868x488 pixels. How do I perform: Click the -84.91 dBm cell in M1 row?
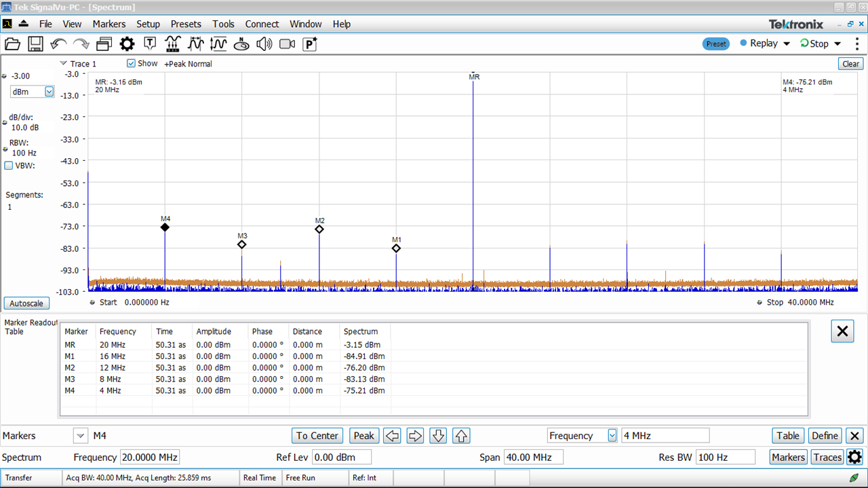[364, 356]
